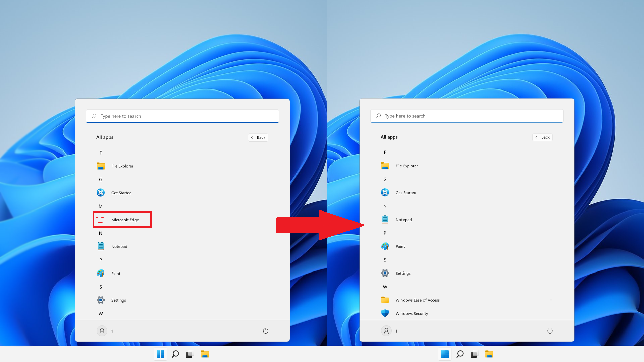Click the power button on left panel

click(265, 330)
